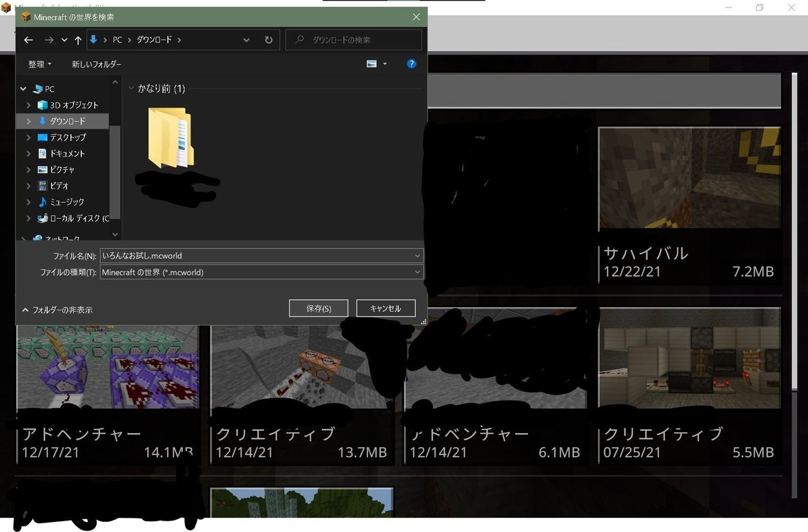Viewport: 808px width, 532px height.
Task: Go up one folder level
Action: (78, 40)
